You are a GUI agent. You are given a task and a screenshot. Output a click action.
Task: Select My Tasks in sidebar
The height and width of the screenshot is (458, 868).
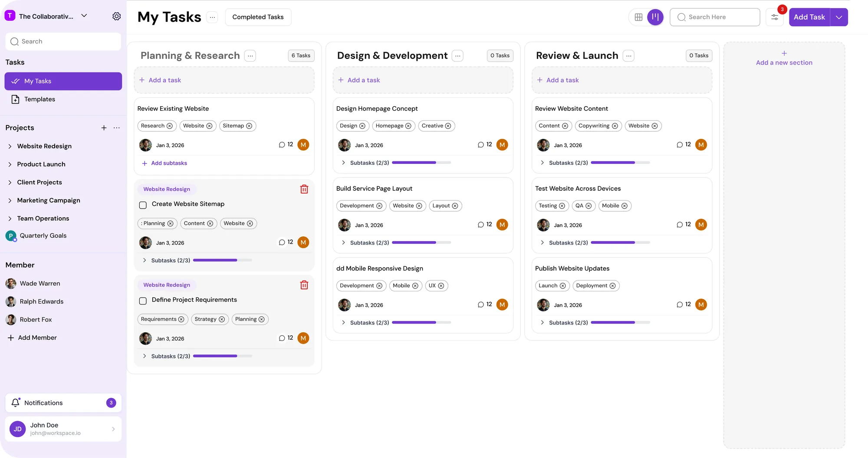[63, 81]
